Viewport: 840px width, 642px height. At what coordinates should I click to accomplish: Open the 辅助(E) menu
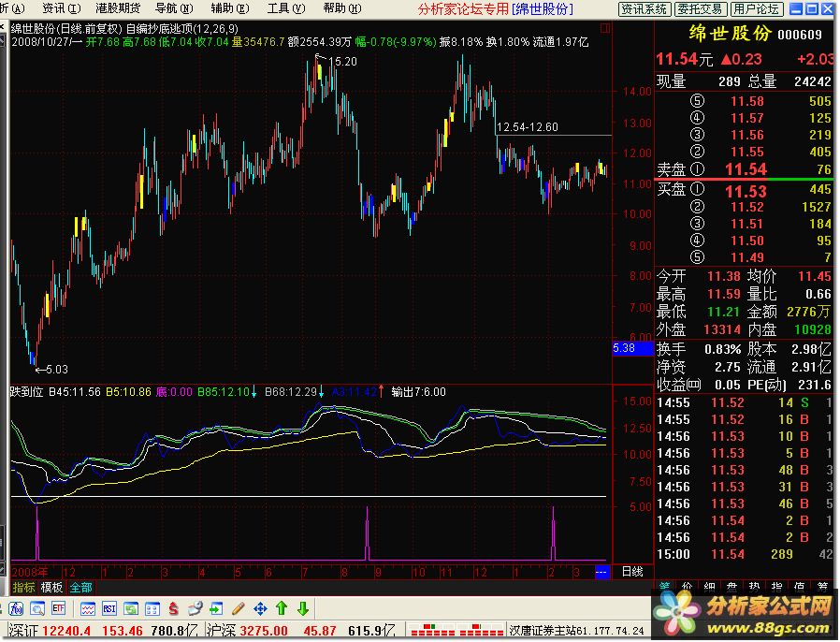click(x=230, y=8)
